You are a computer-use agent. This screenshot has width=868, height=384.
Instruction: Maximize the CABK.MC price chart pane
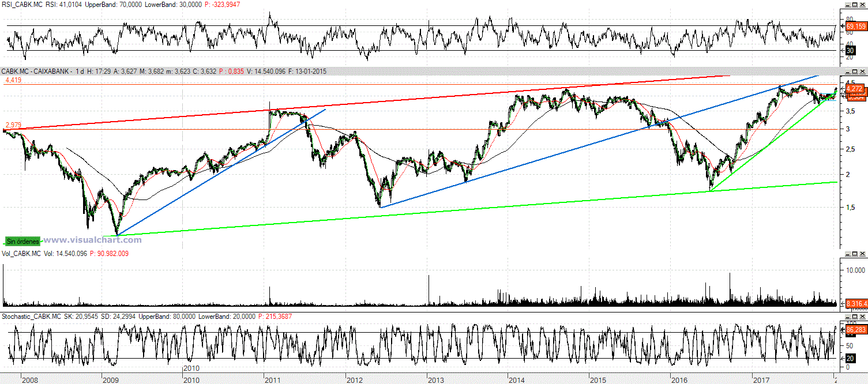pos(854,71)
